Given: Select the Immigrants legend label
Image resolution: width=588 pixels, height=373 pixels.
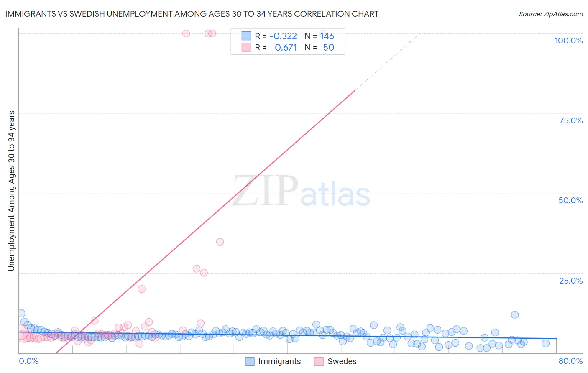Looking at the screenshot, I should (x=279, y=361).
